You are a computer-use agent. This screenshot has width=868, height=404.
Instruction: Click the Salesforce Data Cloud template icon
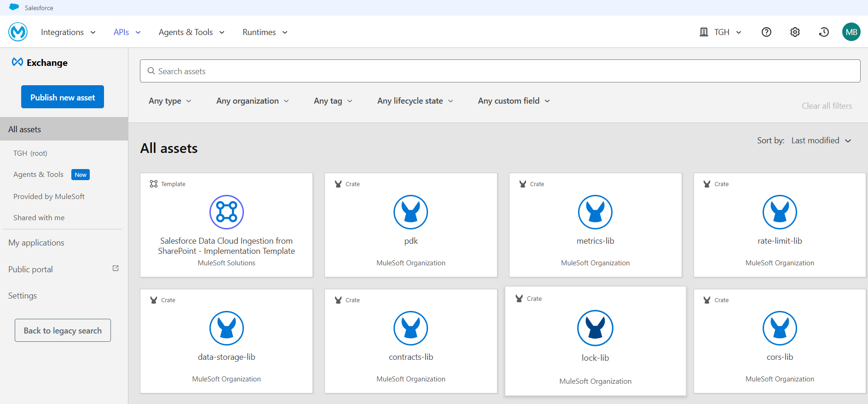pos(226,212)
